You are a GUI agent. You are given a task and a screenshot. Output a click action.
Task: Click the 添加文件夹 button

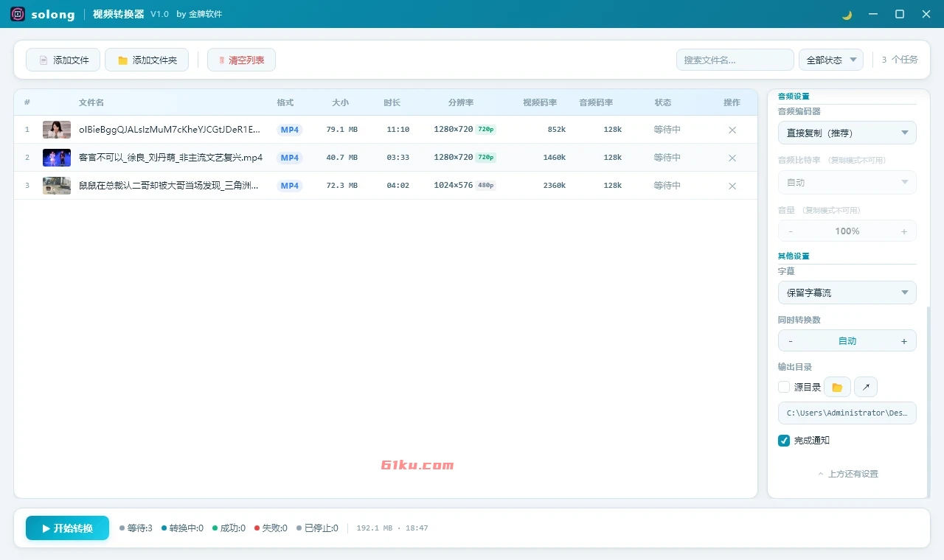point(147,60)
